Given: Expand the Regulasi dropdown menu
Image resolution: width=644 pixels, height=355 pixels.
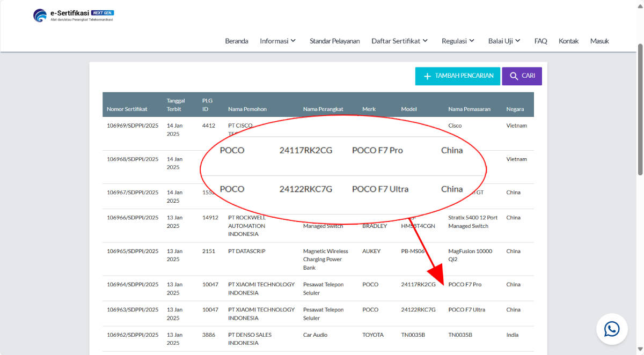Looking at the screenshot, I should point(458,41).
